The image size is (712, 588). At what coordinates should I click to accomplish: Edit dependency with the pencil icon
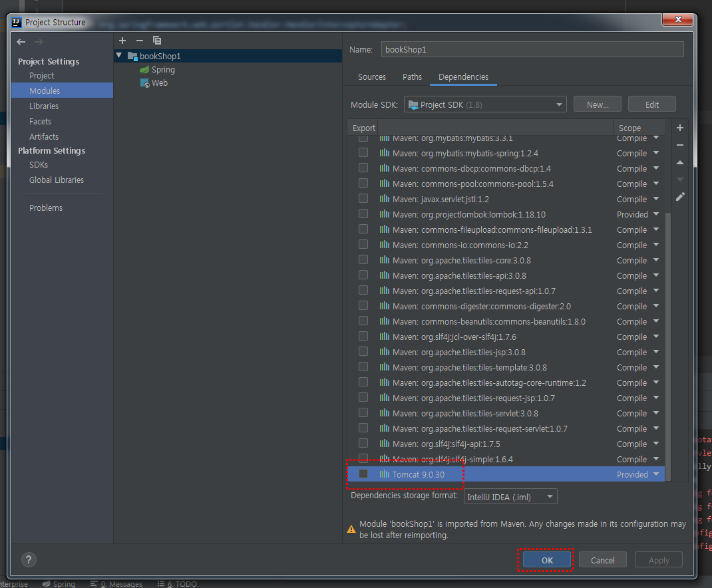coord(680,197)
